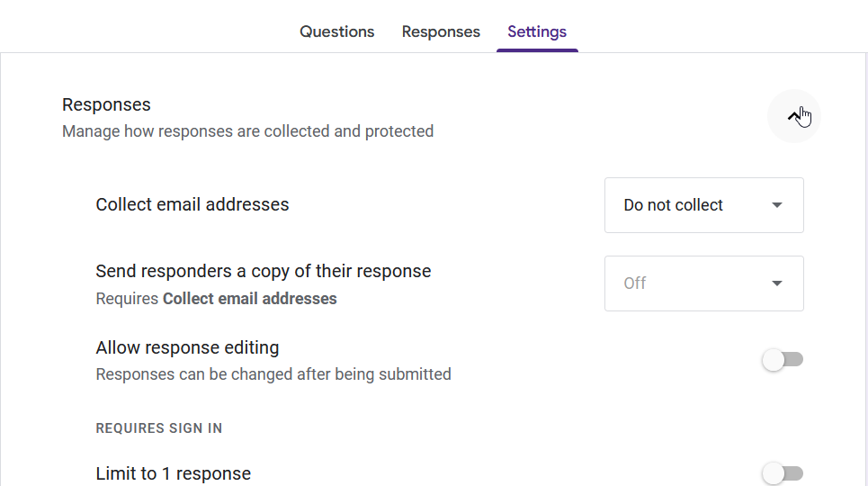This screenshot has height=486, width=868.
Task: Click the Responses section heading
Action: pos(106,105)
